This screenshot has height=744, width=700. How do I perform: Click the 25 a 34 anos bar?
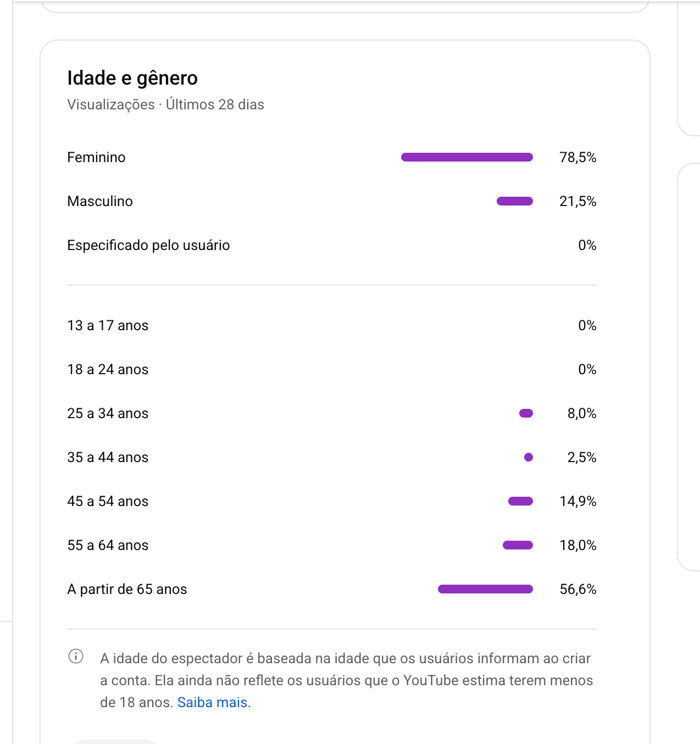(x=526, y=413)
